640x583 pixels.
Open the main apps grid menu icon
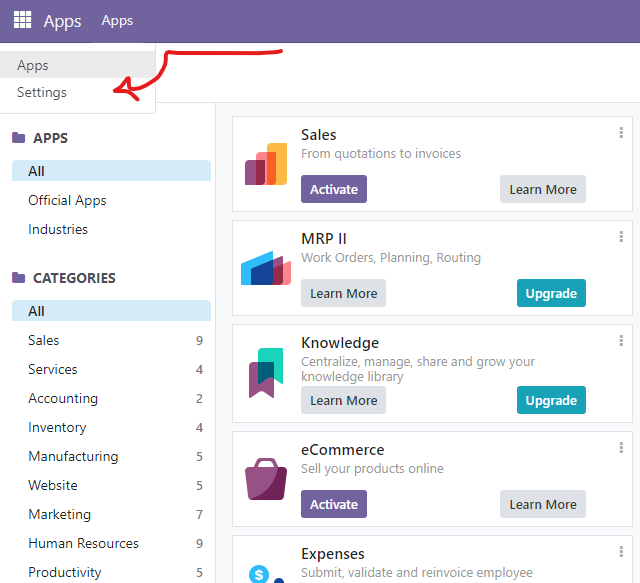click(22, 20)
